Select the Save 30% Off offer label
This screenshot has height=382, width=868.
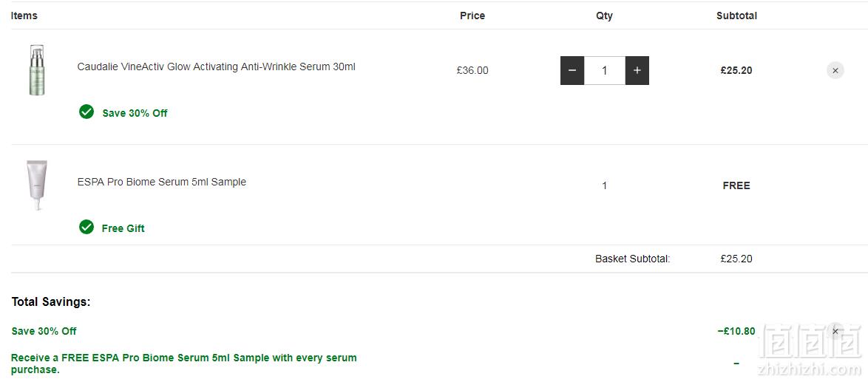pos(135,113)
